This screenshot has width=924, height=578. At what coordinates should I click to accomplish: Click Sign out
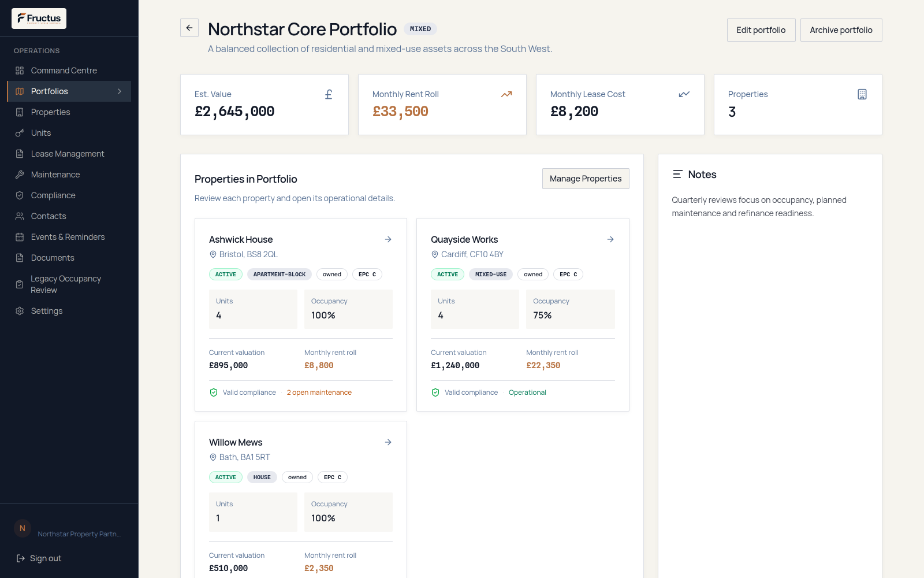click(46, 558)
